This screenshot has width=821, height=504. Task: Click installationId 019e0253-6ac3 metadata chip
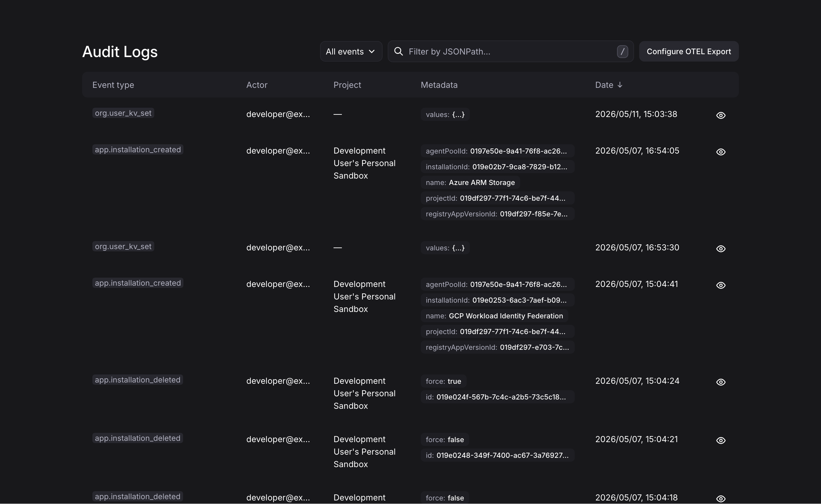coord(497,300)
